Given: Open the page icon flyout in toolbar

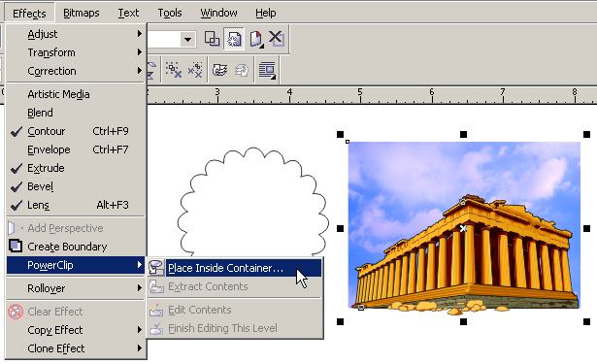Looking at the screenshot, I should 256,39.
